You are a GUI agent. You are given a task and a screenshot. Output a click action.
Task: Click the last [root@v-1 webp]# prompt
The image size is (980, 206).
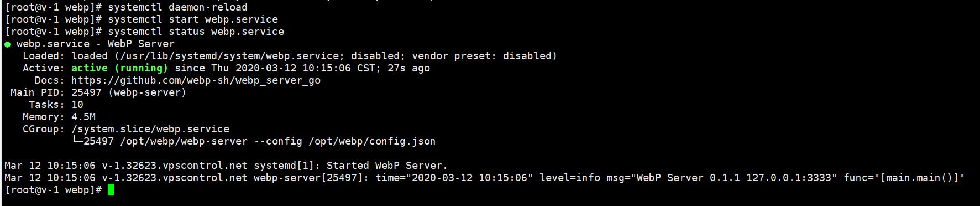coord(53,190)
